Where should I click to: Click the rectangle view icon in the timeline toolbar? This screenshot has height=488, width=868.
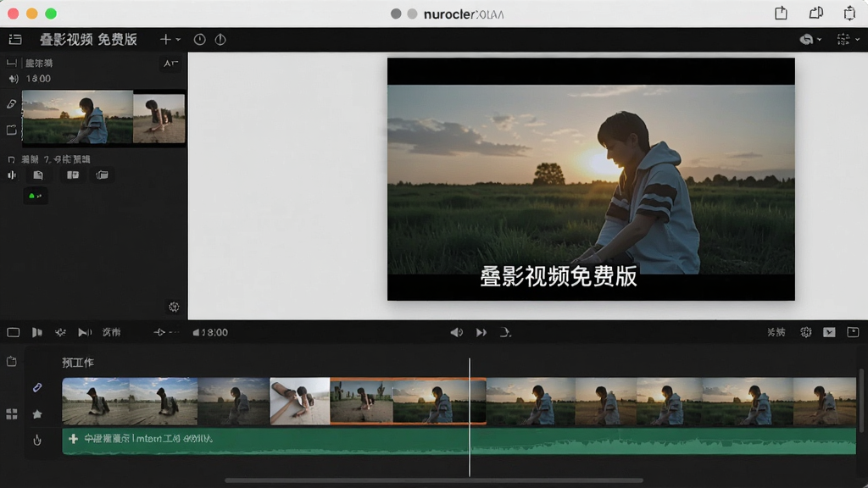(x=14, y=332)
